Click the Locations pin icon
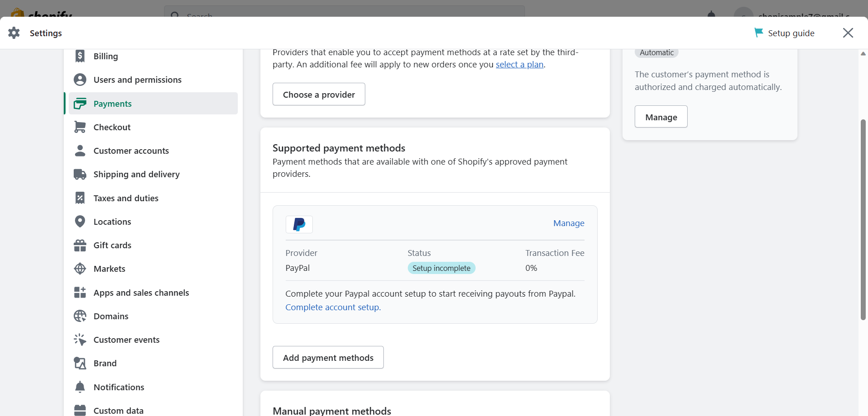The height and width of the screenshot is (416, 868). click(80, 222)
